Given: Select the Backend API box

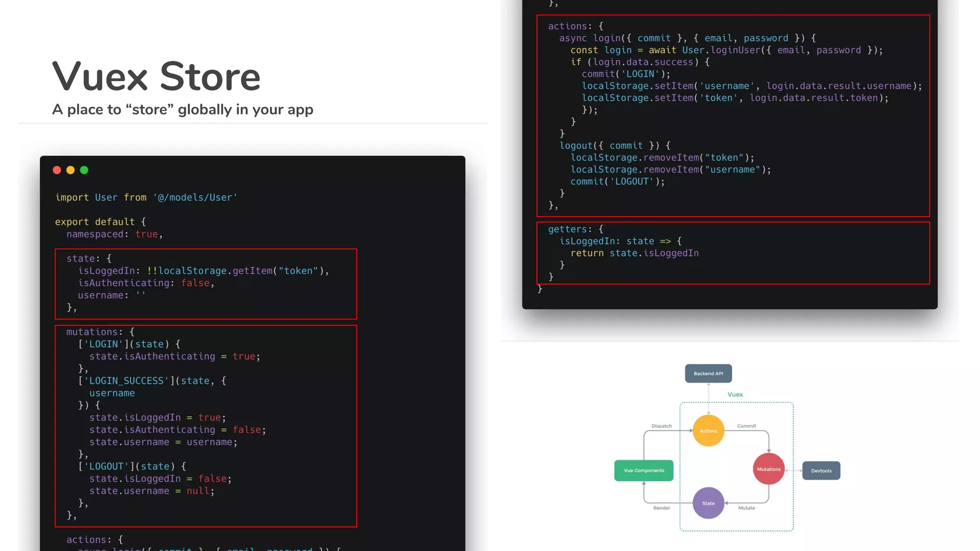Looking at the screenshot, I should (708, 374).
